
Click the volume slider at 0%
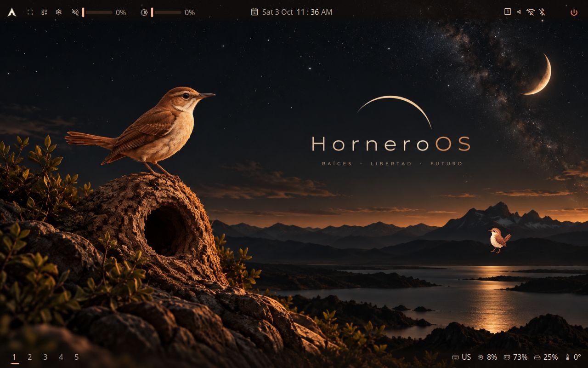point(97,12)
